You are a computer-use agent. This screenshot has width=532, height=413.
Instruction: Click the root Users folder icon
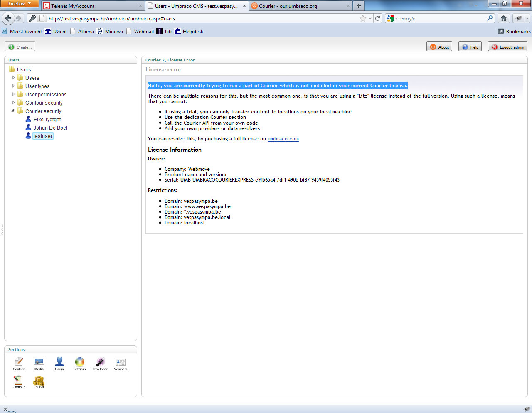pos(12,69)
